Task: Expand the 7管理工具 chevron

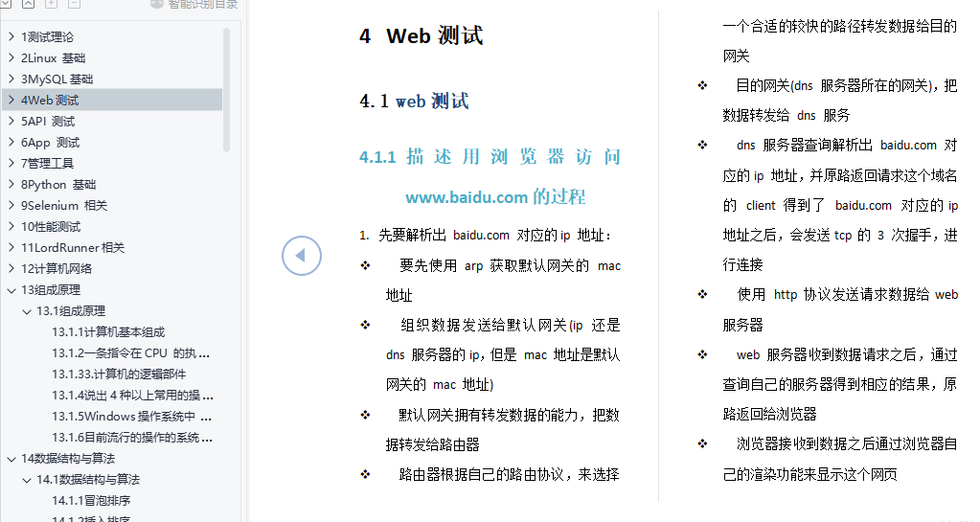Action: (11, 163)
